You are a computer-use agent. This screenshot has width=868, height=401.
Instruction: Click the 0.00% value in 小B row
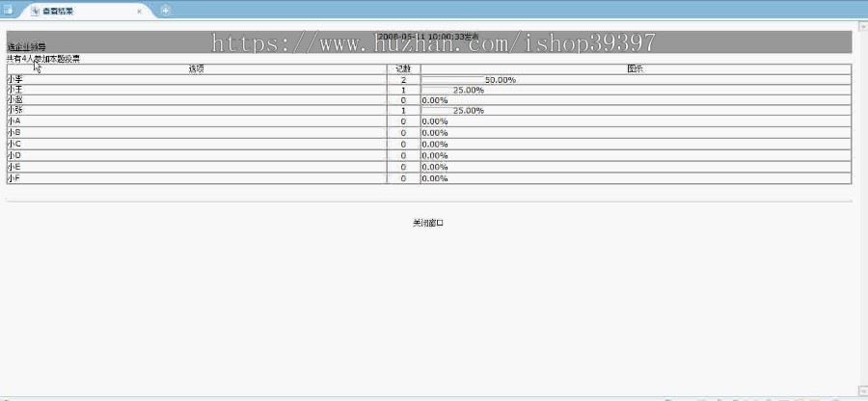tap(435, 133)
